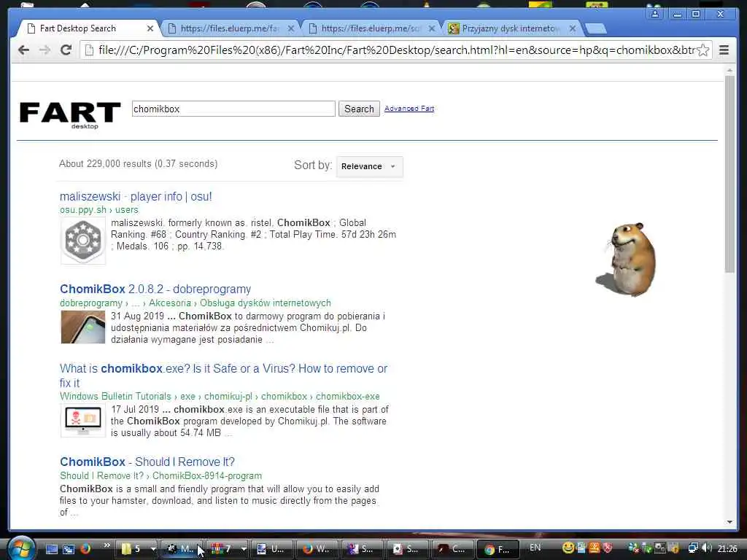Switch to the 'M...' taskbar window

coord(182,549)
